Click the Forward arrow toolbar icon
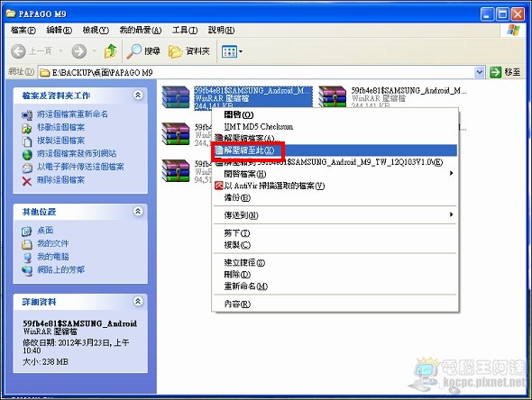 (78, 51)
